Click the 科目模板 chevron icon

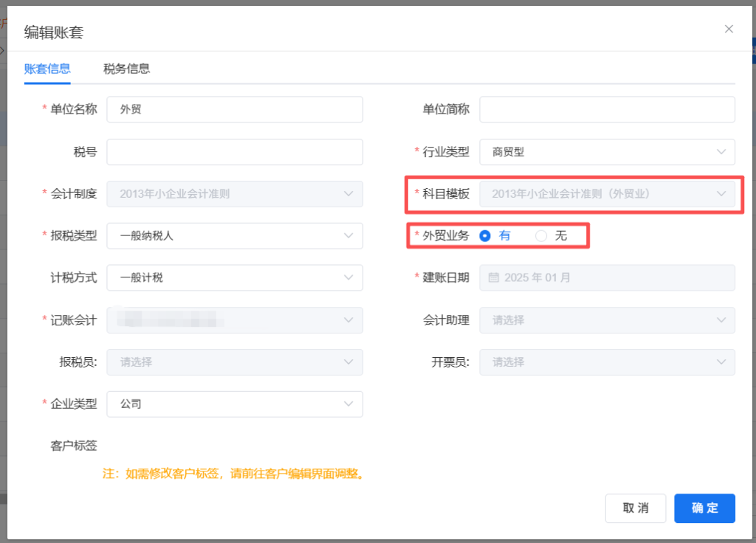click(x=721, y=194)
